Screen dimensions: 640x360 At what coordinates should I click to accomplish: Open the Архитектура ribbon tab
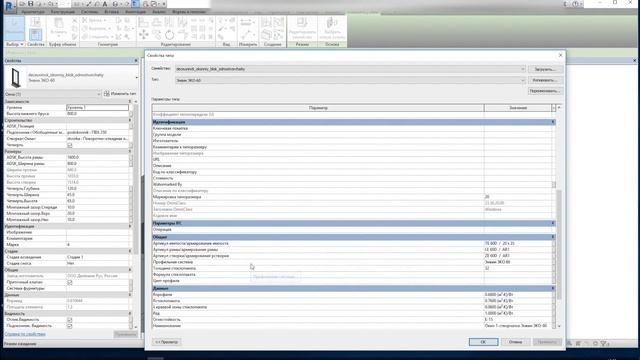pyautogui.click(x=33, y=12)
